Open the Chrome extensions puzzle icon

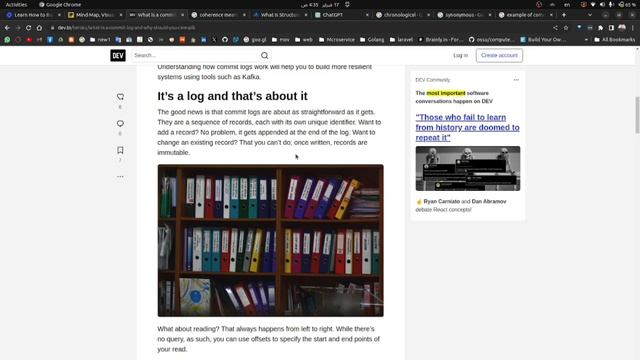click(600, 28)
